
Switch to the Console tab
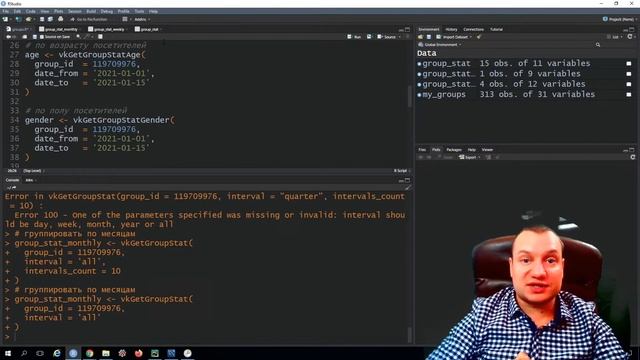pyautogui.click(x=12, y=180)
